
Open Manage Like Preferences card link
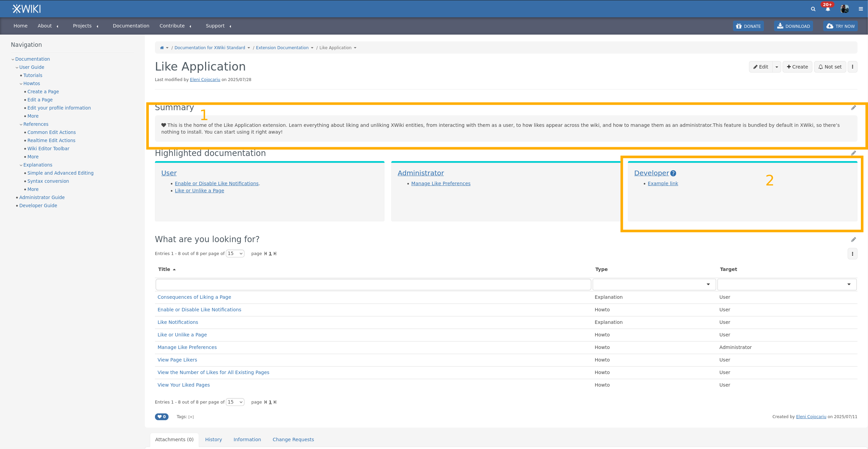tap(441, 183)
